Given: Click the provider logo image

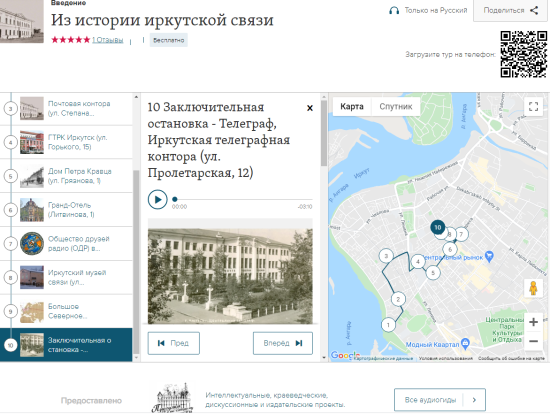Looking at the screenshot, I should click(173, 398).
